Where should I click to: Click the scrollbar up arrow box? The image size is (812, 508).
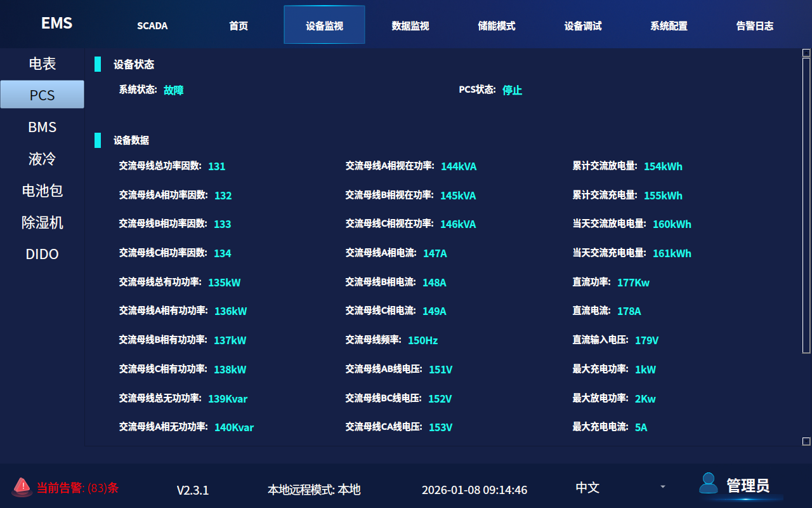[806, 52]
